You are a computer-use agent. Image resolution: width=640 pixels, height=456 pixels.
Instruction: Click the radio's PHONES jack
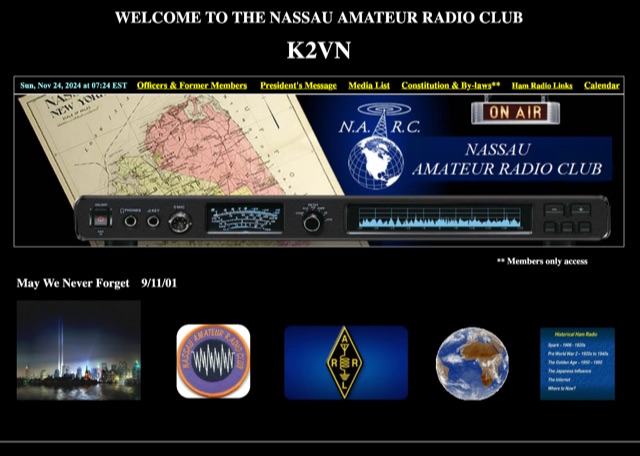point(131,221)
